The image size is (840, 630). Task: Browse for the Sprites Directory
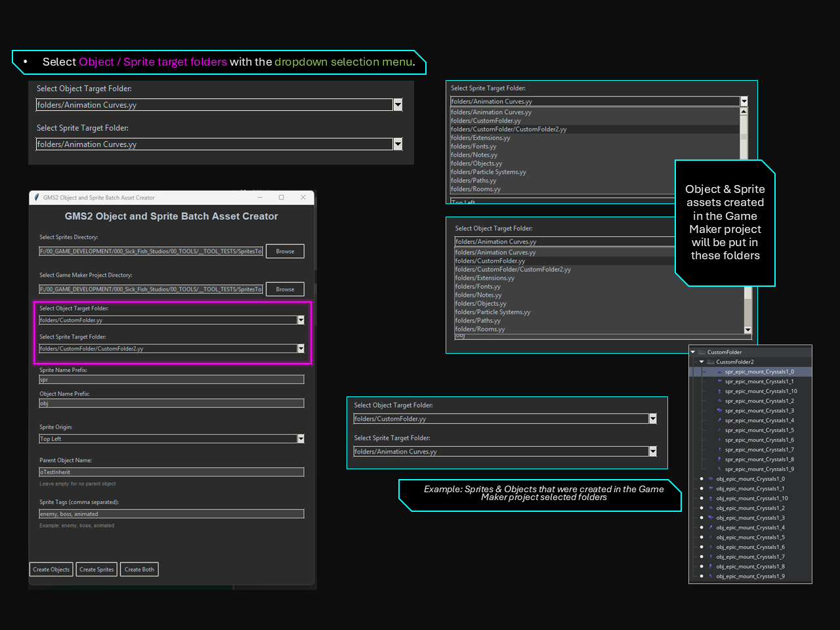tap(285, 251)
